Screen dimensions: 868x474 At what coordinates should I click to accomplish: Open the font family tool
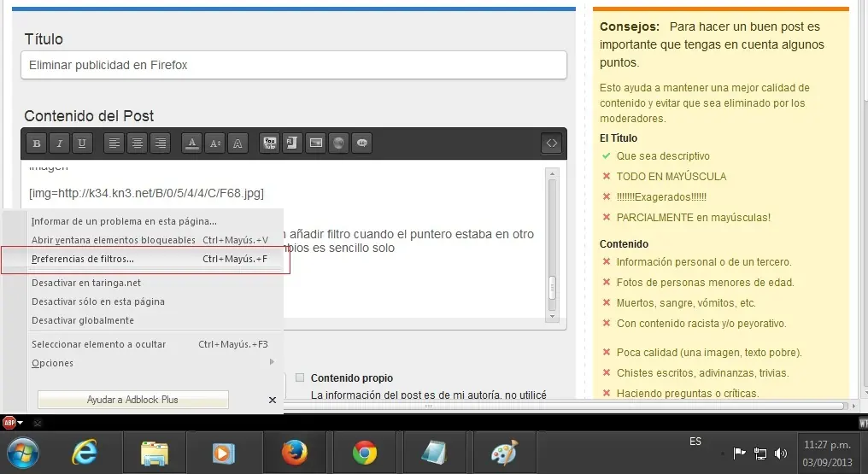(238, 143)
